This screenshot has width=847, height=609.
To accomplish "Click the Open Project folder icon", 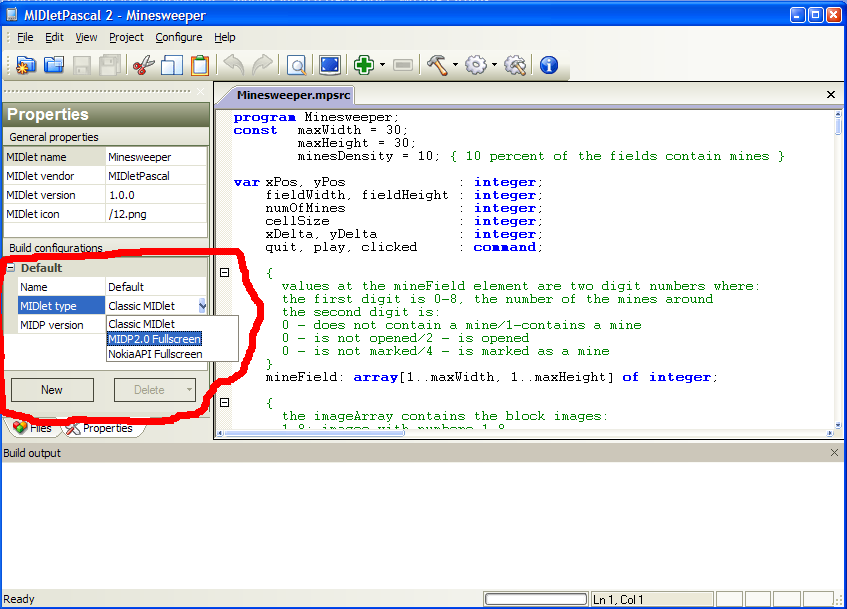I will (x=54, y=65).
